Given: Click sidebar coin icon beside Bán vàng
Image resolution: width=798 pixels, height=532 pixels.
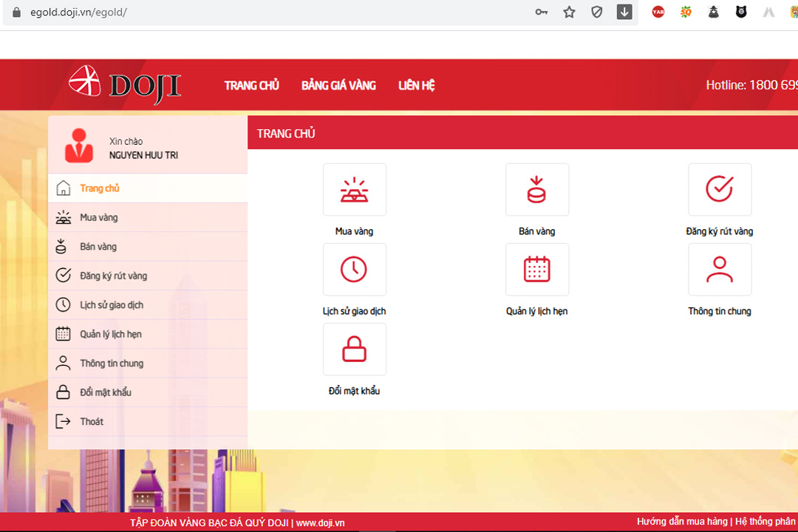Looking at the screenshot, I should [x=61, y=246].
